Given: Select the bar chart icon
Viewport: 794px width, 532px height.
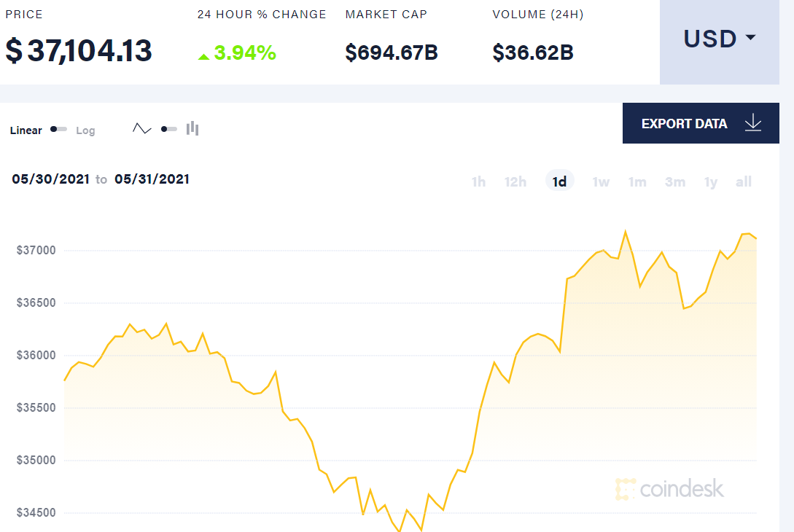Looking at the screenshot, I should (x=192, y=128).
